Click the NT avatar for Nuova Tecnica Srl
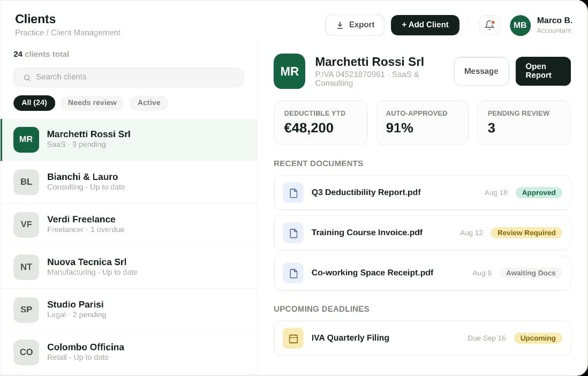 [x=26, y=267]
